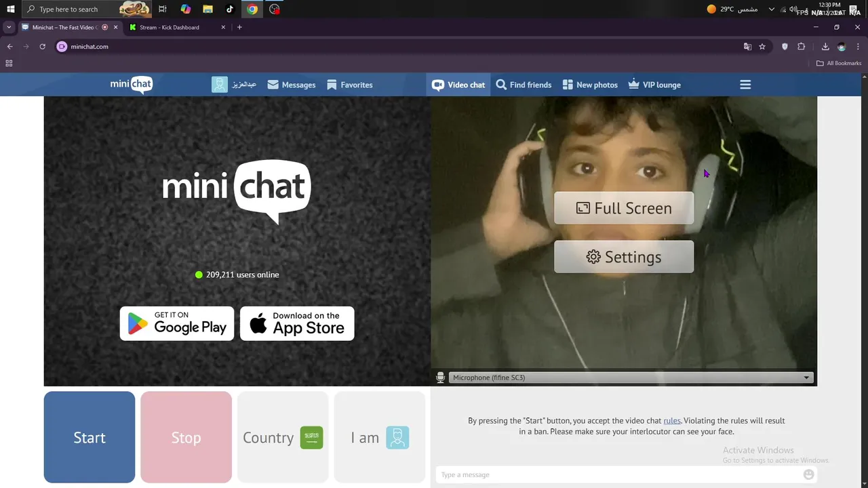
Task: Open the hamburger menu in header
Action: [745, 85]
